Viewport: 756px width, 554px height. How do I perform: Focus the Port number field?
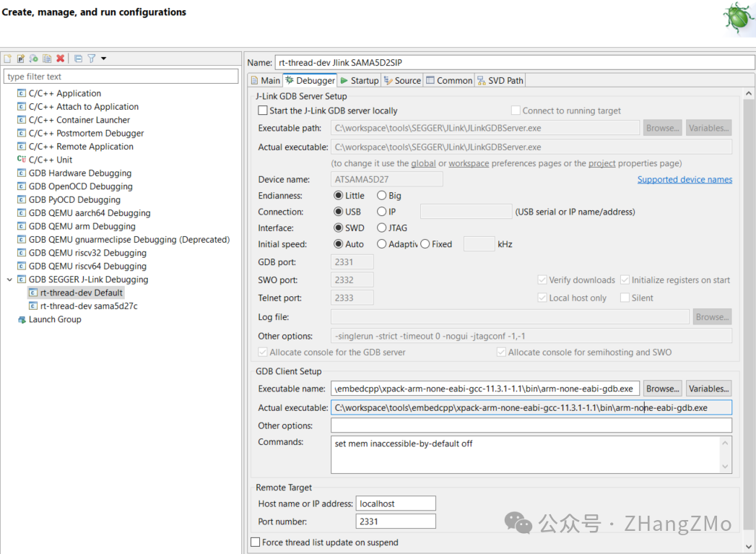pos(396,521)
